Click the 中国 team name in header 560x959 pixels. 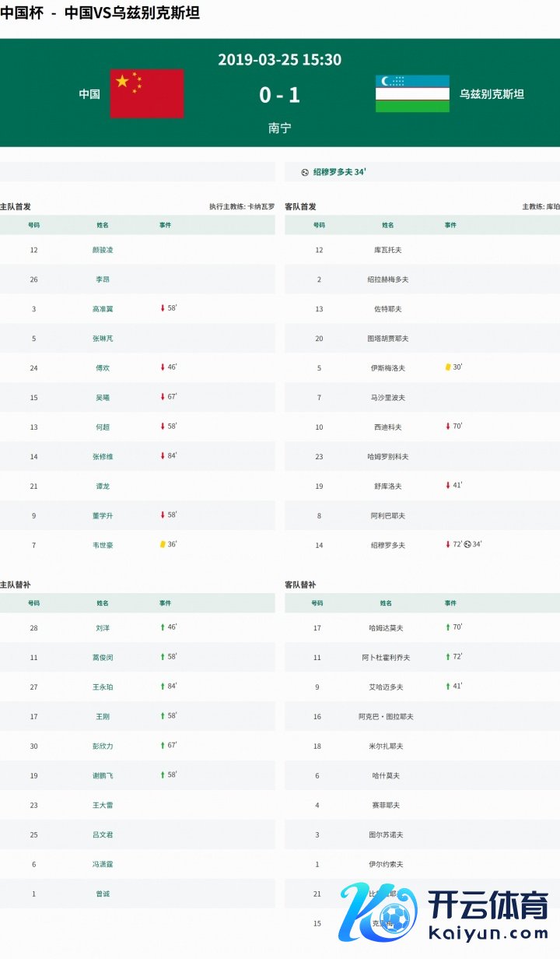tap(89, 94)
